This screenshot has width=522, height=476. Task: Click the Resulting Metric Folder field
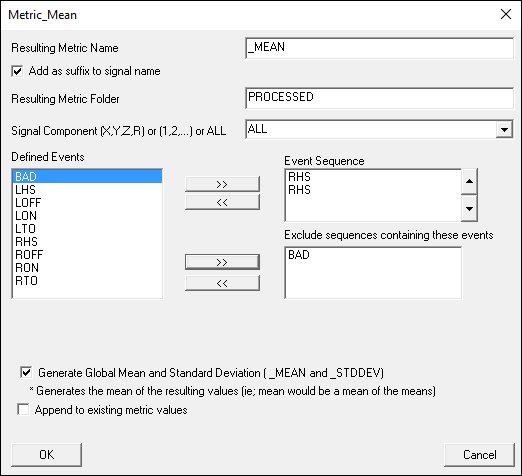click(x=379, y=98)
